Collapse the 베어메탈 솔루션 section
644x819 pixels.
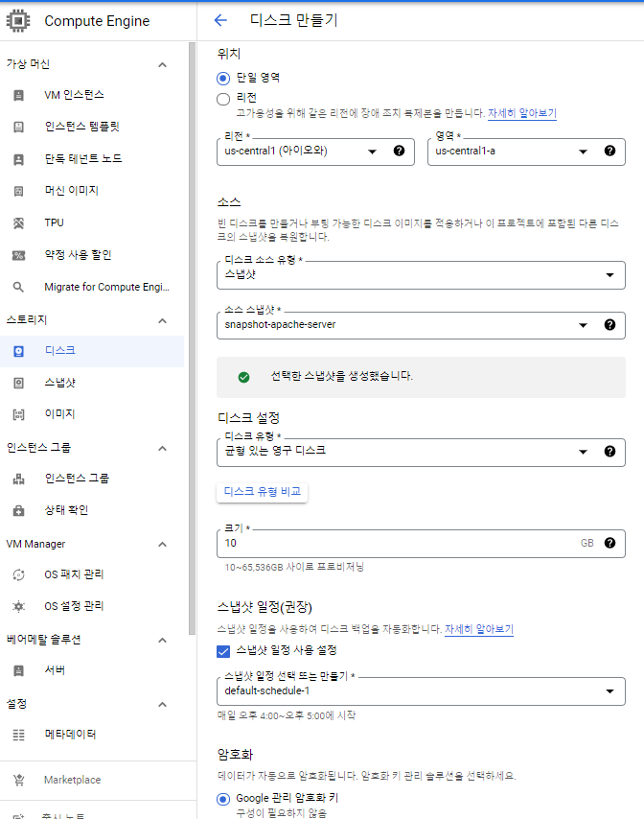tap(162, 641)
